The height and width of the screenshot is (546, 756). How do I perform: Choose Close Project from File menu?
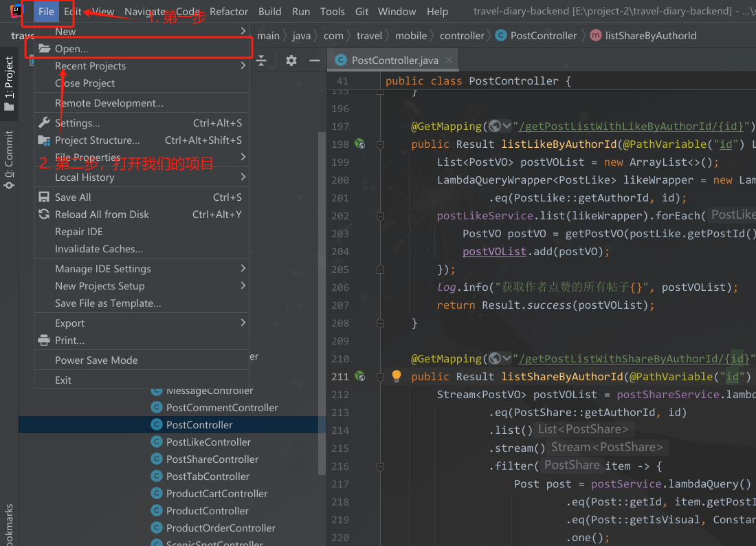142,83
